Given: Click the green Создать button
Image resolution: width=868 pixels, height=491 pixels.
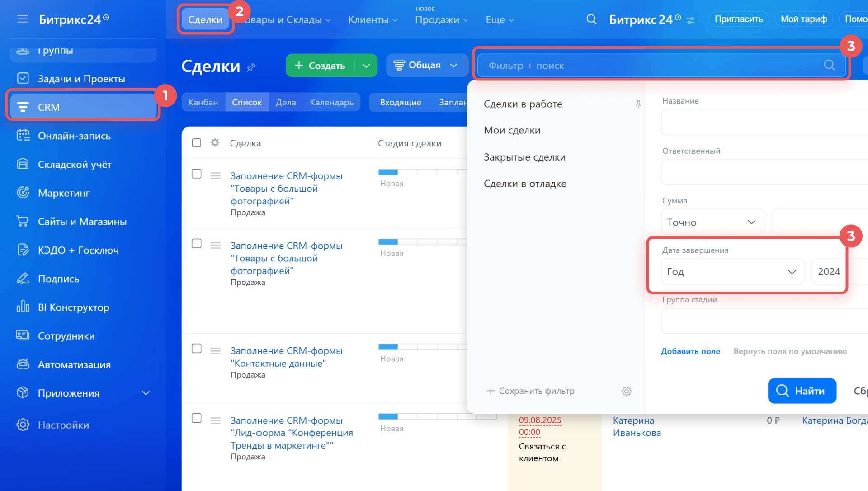Looking at the screenshot, I should pos(321,66).
